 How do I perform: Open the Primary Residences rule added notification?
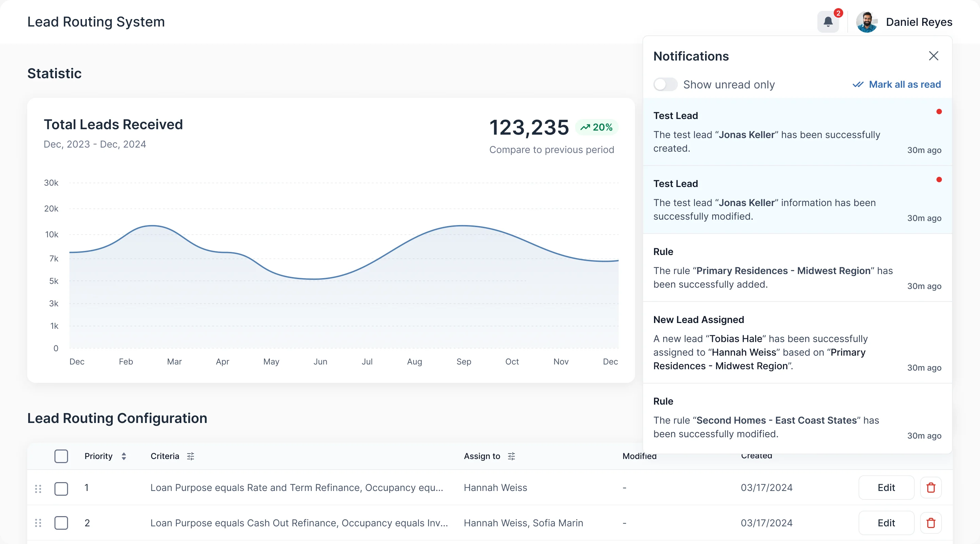pos(797,268)
